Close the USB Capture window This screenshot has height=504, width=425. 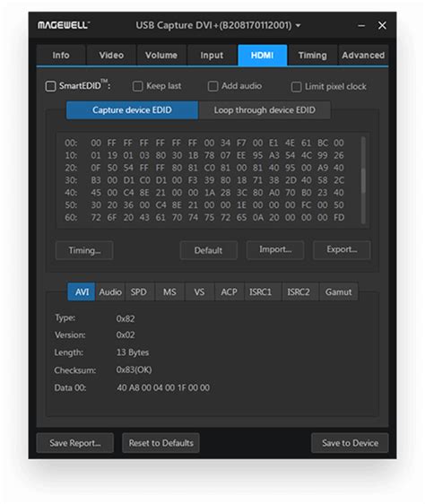point(382,25)
